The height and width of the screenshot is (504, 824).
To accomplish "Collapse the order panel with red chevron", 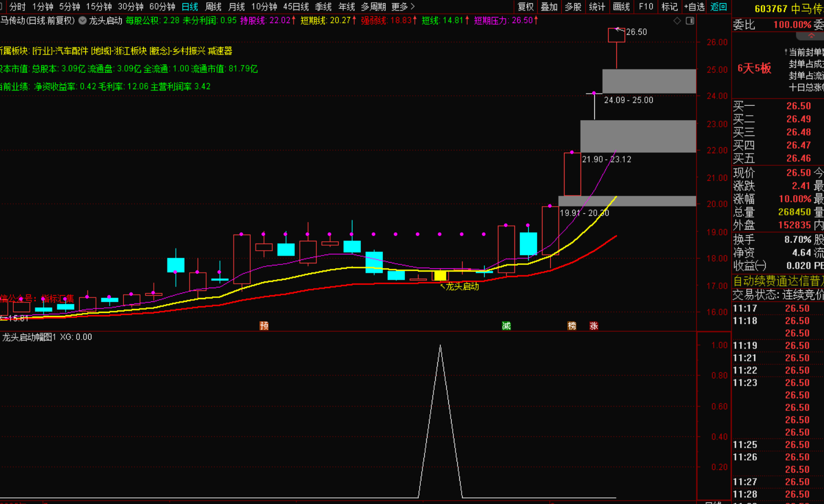I will point(811,36).
